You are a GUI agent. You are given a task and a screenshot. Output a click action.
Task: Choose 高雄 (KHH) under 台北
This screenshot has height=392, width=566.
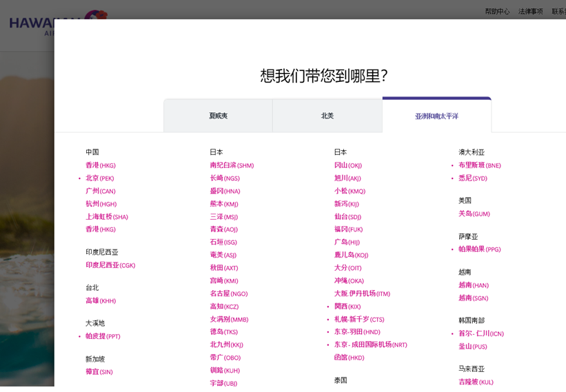101,301
